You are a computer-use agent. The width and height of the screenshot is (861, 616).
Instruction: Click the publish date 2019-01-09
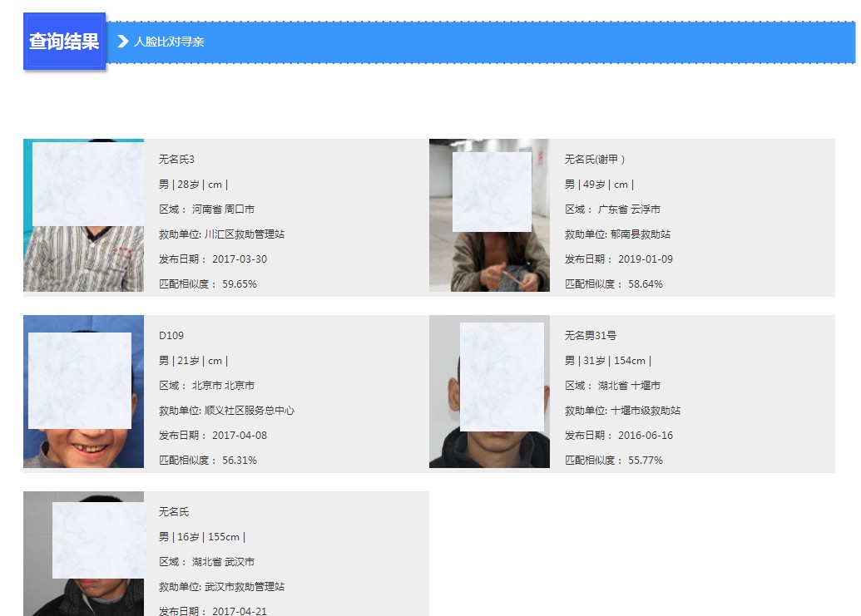[x=645, y=259]
